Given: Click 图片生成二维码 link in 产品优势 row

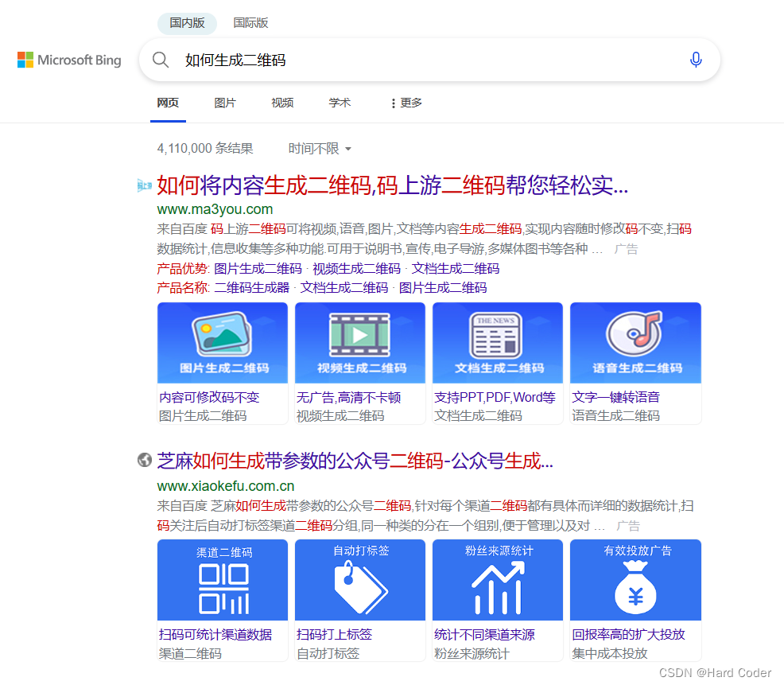Looking at the screenshot, I should click(258, 269).
